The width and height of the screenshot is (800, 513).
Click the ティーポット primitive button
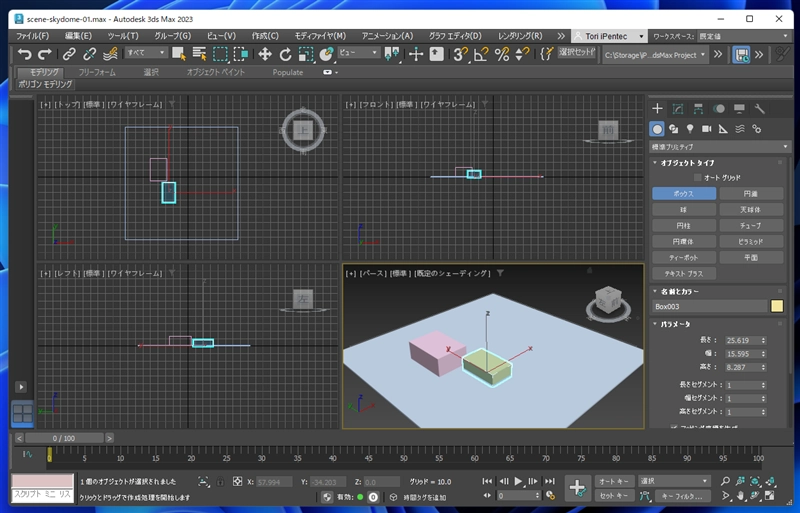tap(684, 257)
